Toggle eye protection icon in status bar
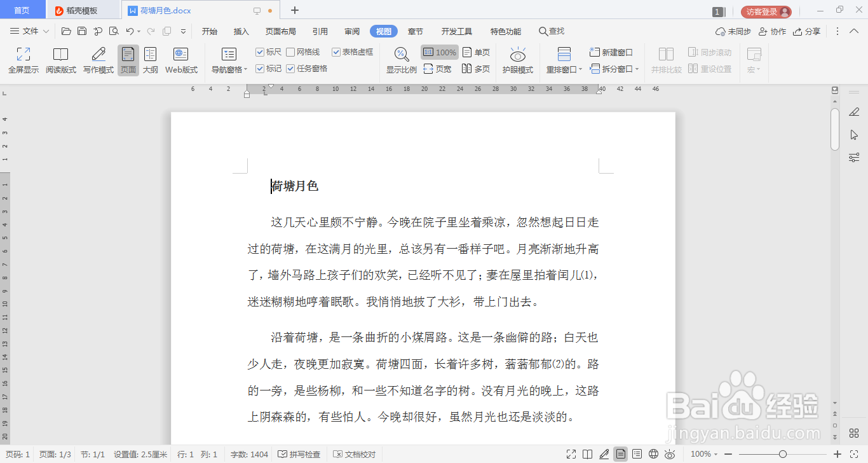The image size is (868, 463). (670, 454)
